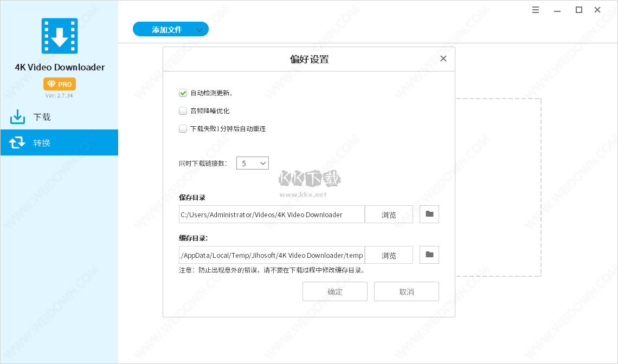Switch to the 转换 section
This screenshot has width=618, height=364.
point(41,142)
